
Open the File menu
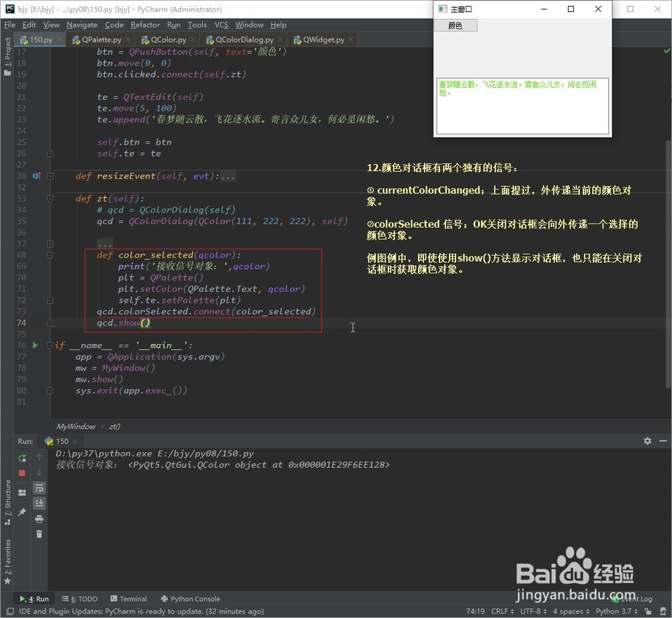coord(9,25)
